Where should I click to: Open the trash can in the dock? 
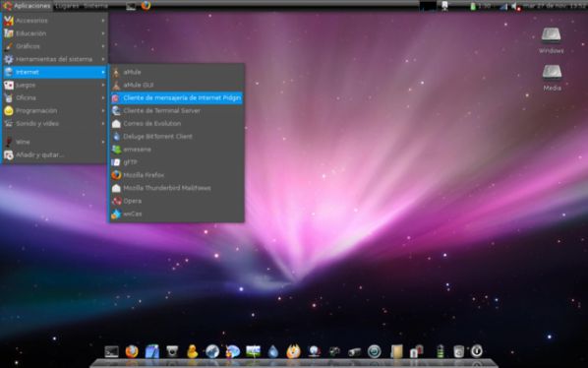point(458,351)
